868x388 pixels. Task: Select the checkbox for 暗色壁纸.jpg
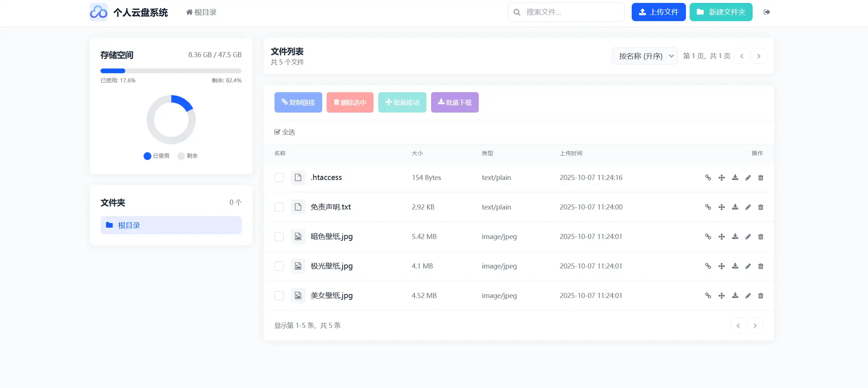click(279, 236)
